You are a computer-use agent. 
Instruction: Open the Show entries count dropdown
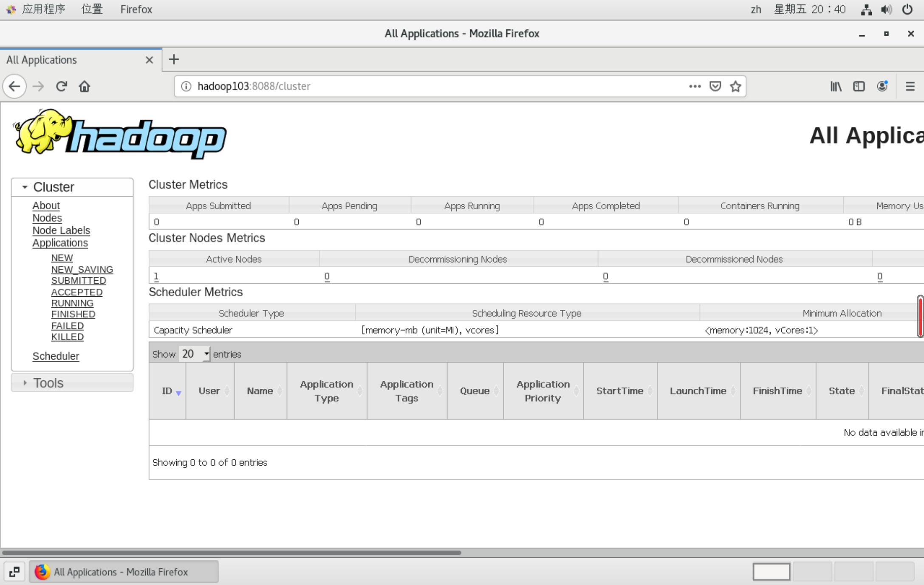[x=194, y=354]
